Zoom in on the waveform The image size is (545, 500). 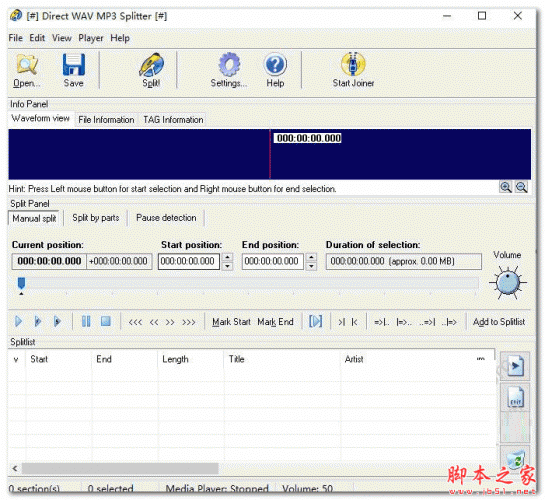[506, 187]
